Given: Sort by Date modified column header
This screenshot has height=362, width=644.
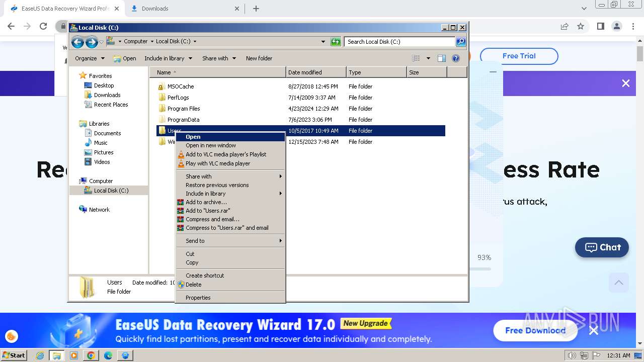Looking at the screenshot, I should pyautogui.click(x=316, y=72).
